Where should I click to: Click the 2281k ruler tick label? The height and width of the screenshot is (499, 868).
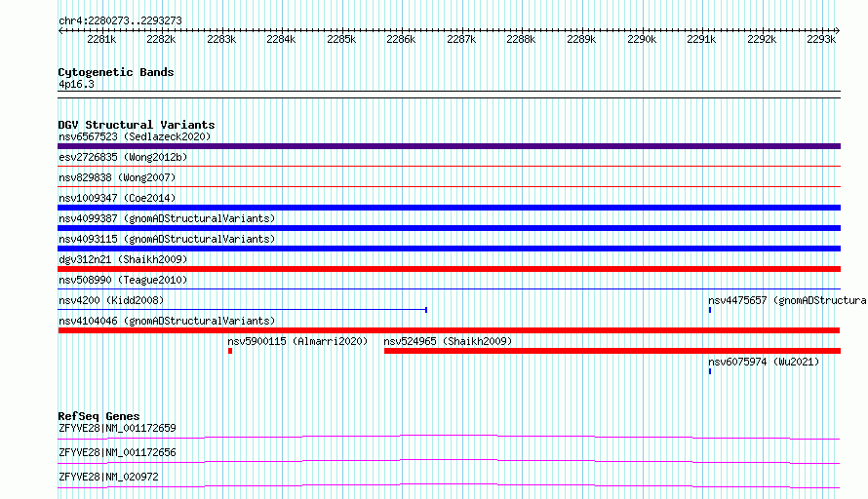101,39
